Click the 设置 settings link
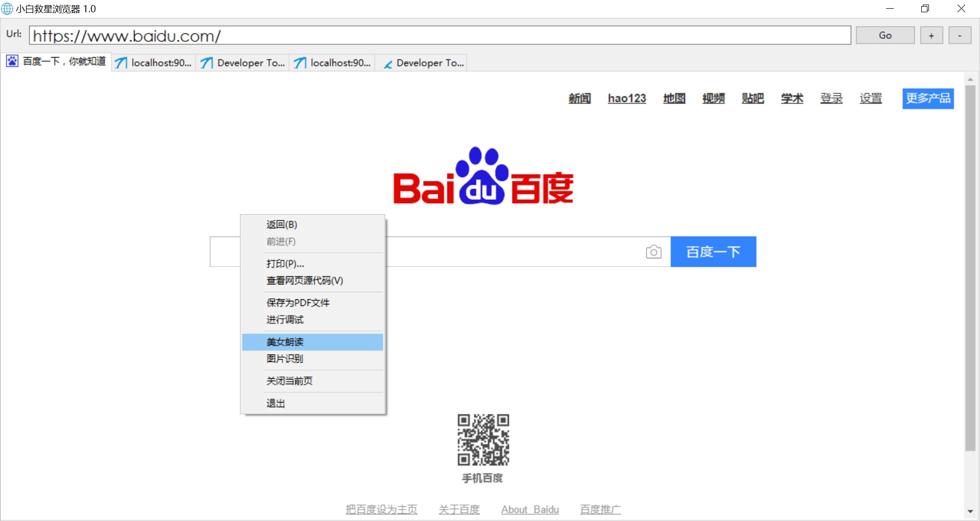The width and height of the screenshot is (980, 521). [871, 98]
